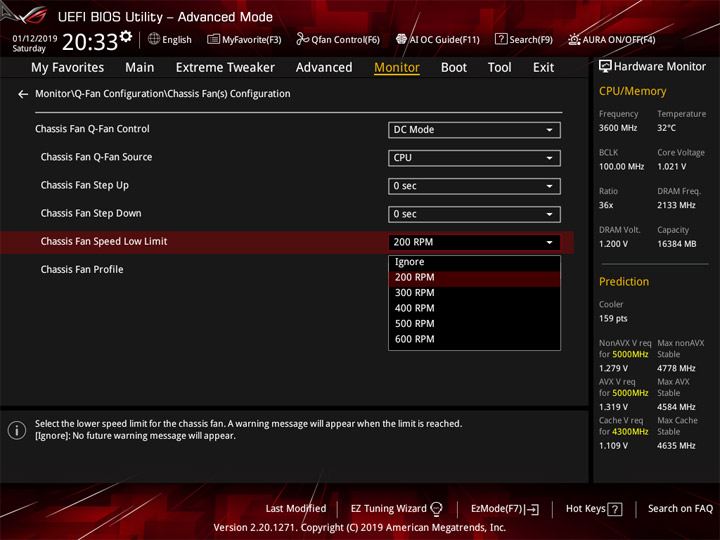Click the EzMode exit arrow icon
The height and width of the screenshot is (540, 720).
click(x=533, y=509)
